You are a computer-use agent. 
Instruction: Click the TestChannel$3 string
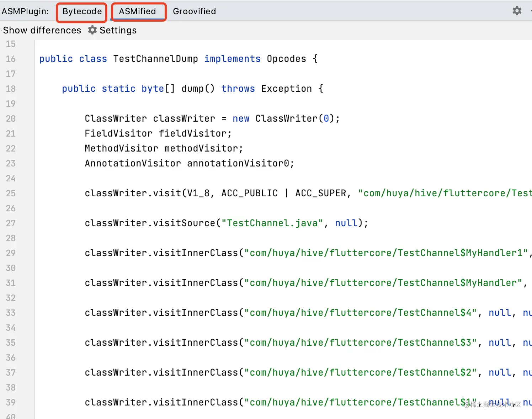(360, 343)
